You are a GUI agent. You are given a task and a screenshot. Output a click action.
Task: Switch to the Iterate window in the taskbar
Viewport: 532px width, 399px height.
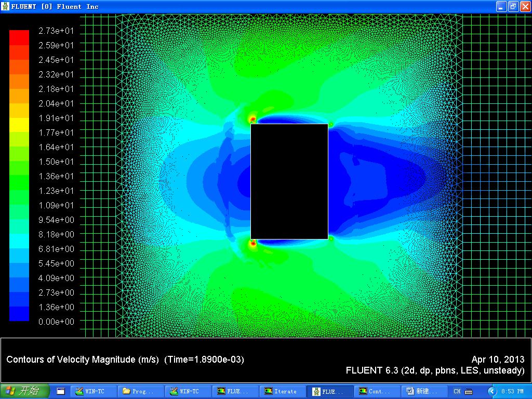pos(282,391)
